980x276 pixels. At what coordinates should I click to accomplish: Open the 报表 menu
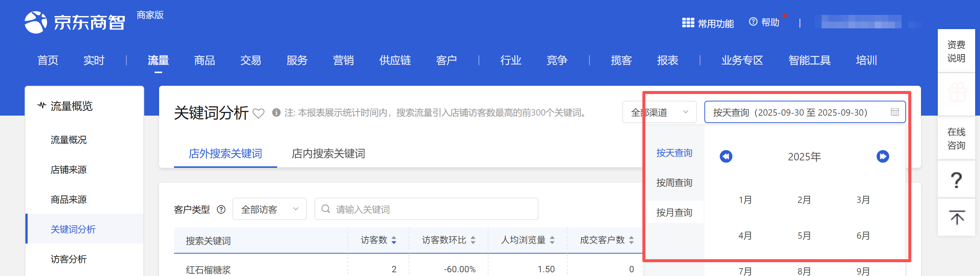668,60
